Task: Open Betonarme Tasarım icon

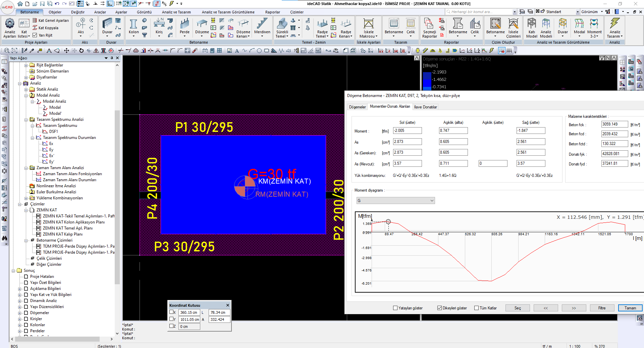Action: (x=394, y=27)
